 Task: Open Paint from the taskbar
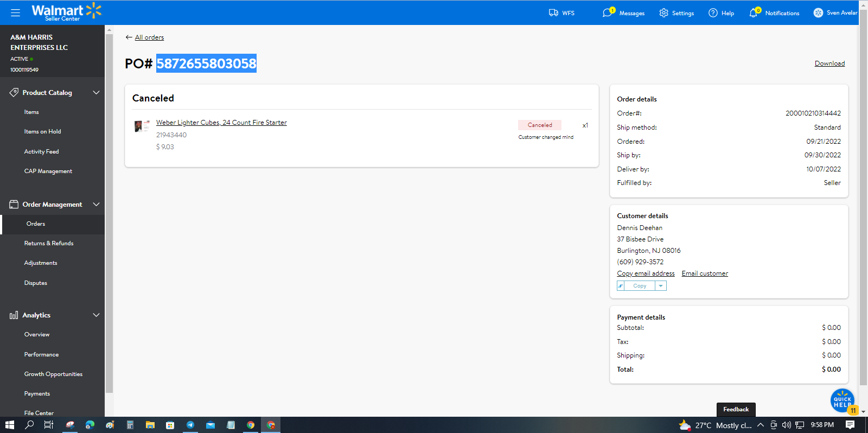110,425
